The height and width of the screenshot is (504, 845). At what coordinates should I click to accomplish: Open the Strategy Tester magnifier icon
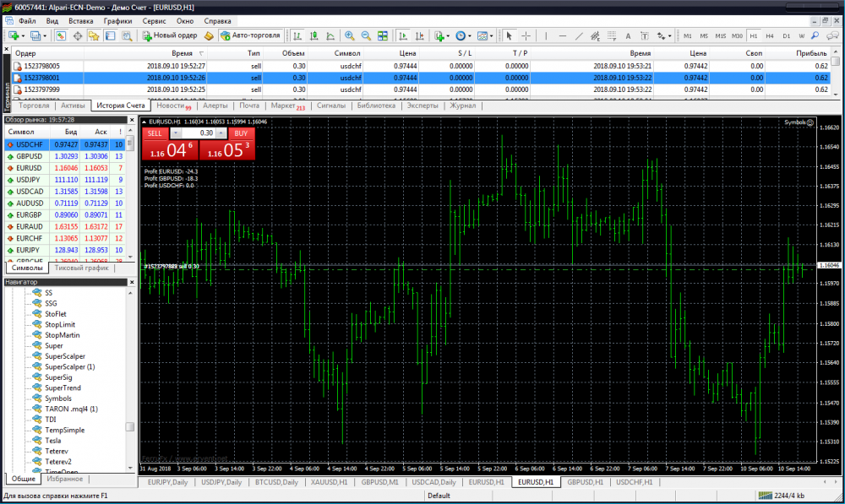coord(127,35)
